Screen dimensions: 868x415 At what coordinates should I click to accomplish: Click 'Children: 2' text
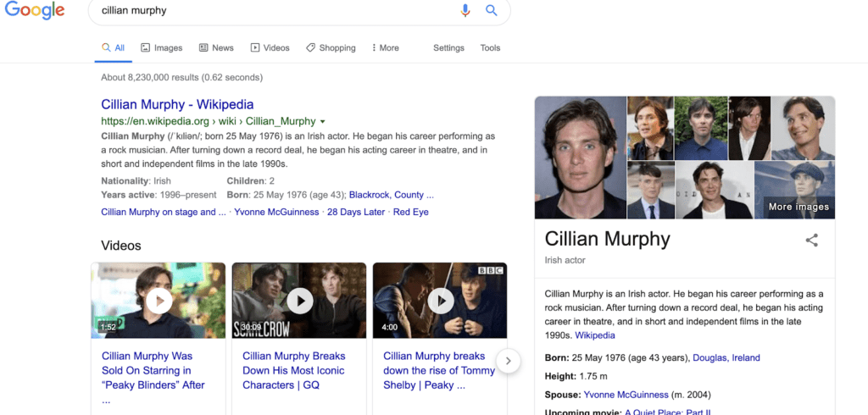[x=251, y=180]
